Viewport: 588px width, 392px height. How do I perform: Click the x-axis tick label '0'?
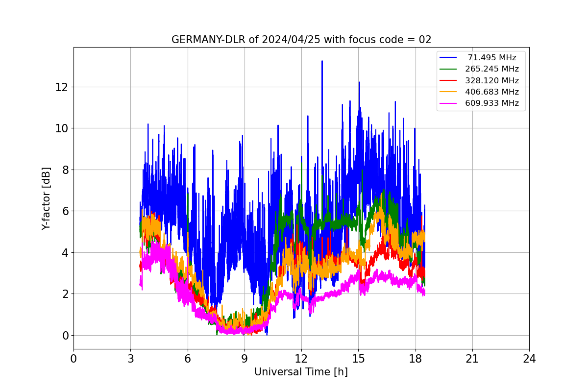pyautogui.click(x=73, y=359)
